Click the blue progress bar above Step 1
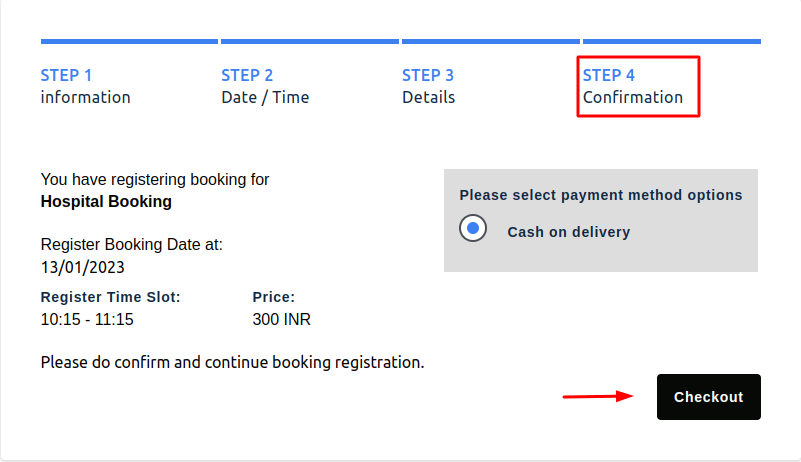Image resolution: width=801 pixels, height=462 pixels. click(129, 41)
